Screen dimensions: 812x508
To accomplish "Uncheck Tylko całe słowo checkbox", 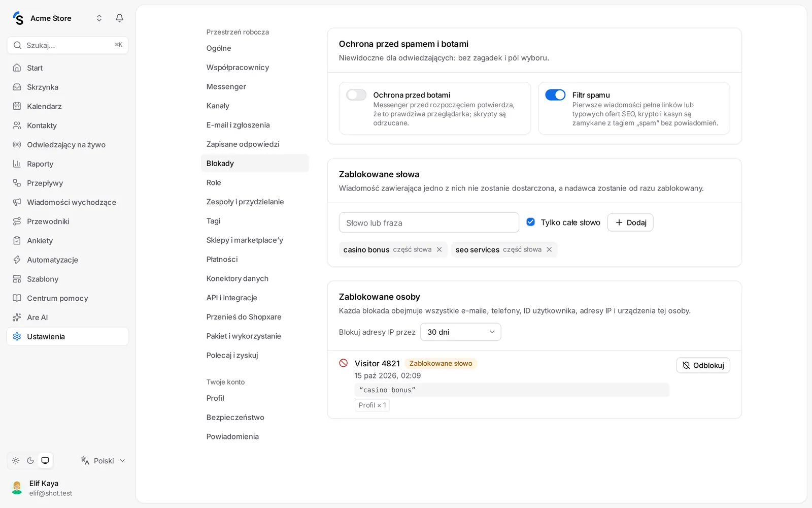I will click(531, 222).
